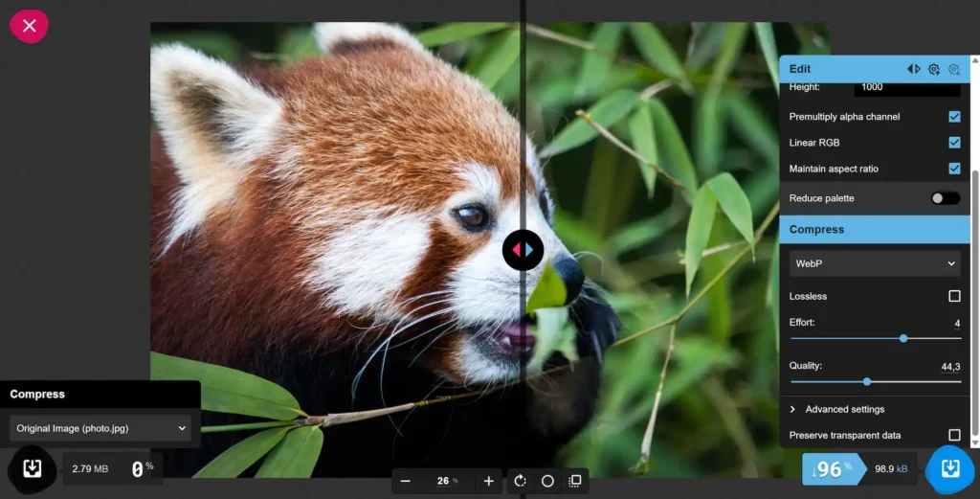Uncheck Premultiply alpha channel checkbox
This screenshot has height=499, width=980.
[954, 117]
